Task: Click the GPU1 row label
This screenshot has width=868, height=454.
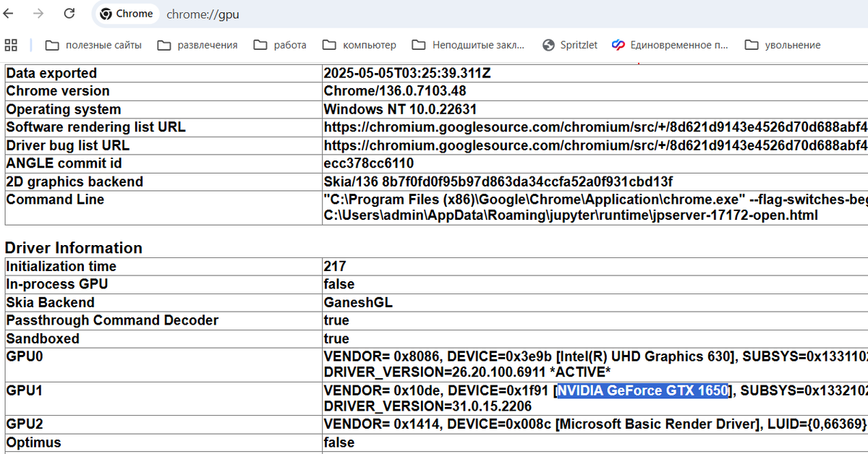Action: (x=25, y=390)
